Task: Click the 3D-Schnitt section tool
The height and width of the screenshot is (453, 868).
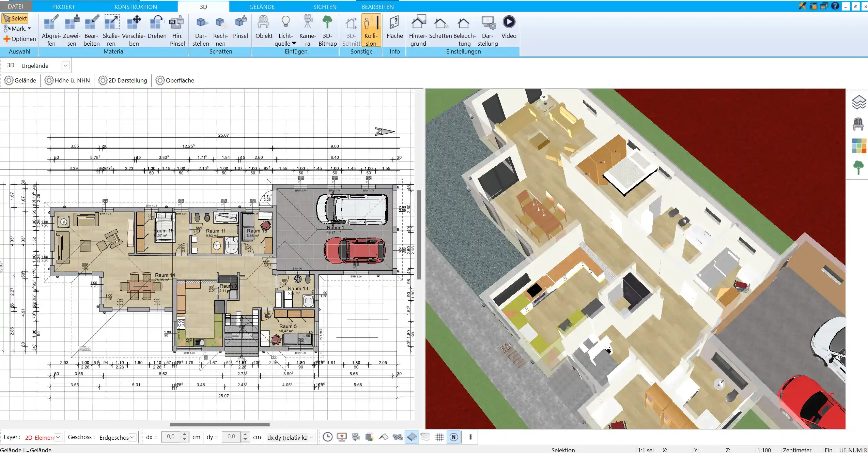Action: tap(351, 30)
